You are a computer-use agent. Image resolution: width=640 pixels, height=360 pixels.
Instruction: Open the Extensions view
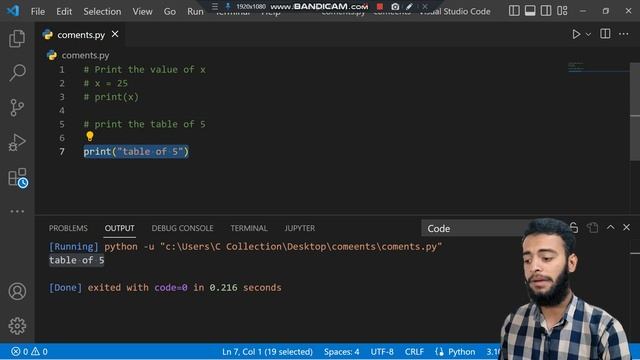[18, 178]
